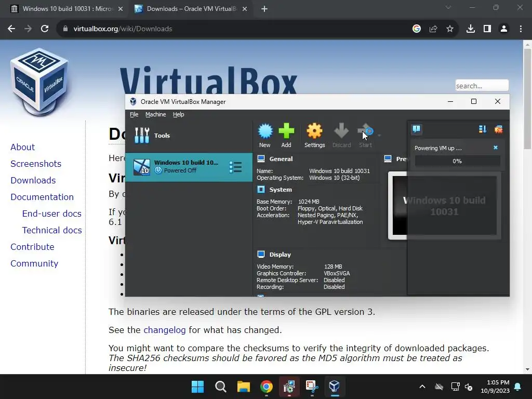
Task: Open the Contribute sidebar link
Action: click(x=33, y=247)
